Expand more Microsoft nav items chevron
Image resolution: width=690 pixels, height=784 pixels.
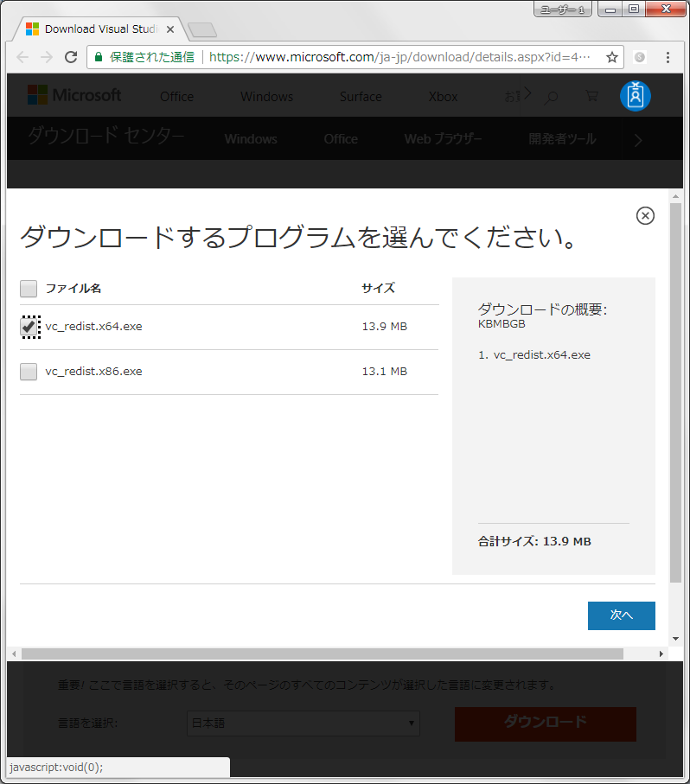point(527,92)
